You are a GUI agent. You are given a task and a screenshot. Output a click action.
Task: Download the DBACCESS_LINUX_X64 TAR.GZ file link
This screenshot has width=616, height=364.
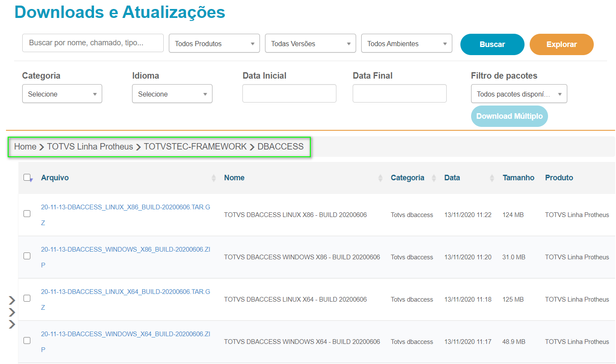coord(126,299)
